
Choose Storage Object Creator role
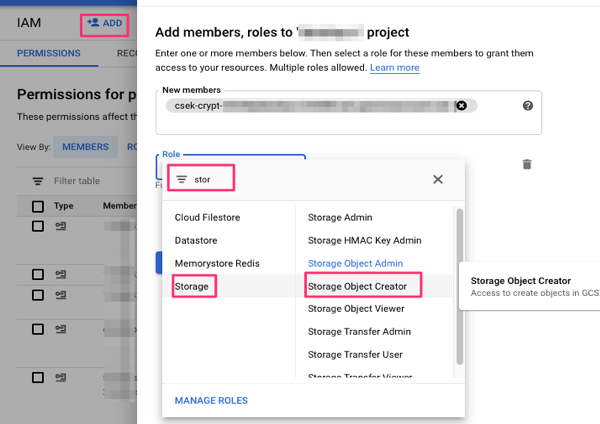coord(361,287)
